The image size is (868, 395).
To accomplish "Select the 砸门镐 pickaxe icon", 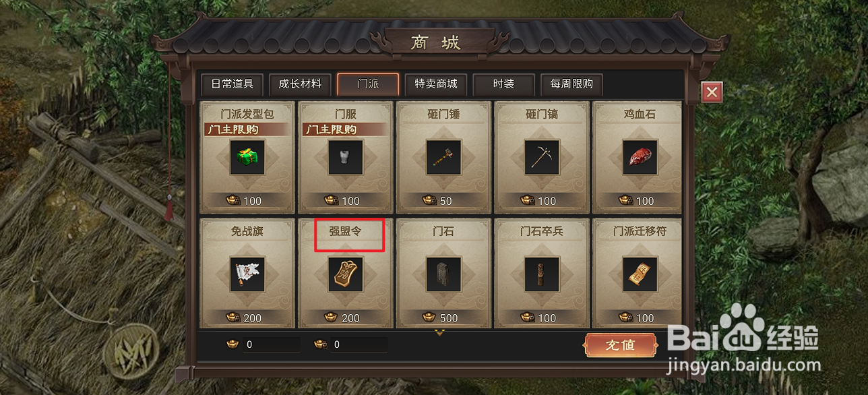I will [x=542, y=157].
